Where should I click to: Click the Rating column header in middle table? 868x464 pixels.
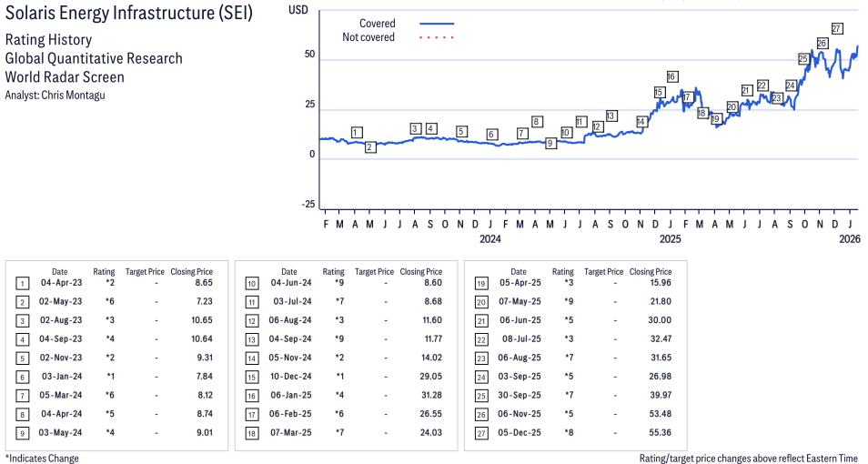[333, 272]
